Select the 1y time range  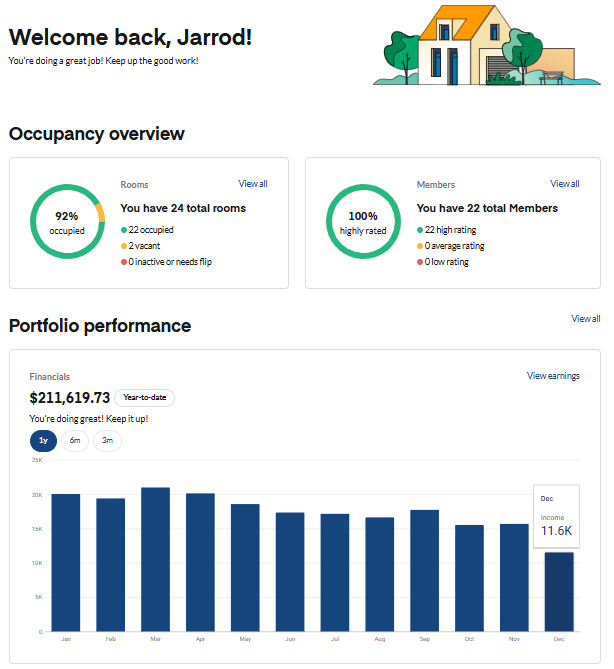pos(44,440)
